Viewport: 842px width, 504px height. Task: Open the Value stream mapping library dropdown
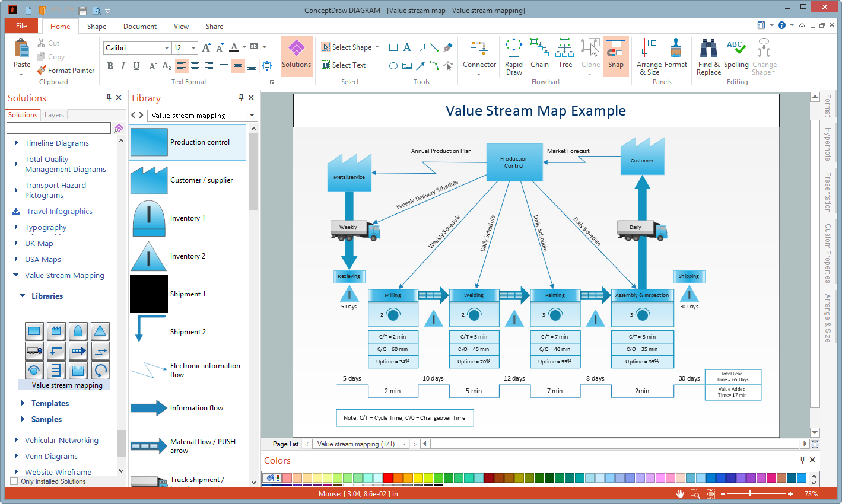(x=252, y=116)
